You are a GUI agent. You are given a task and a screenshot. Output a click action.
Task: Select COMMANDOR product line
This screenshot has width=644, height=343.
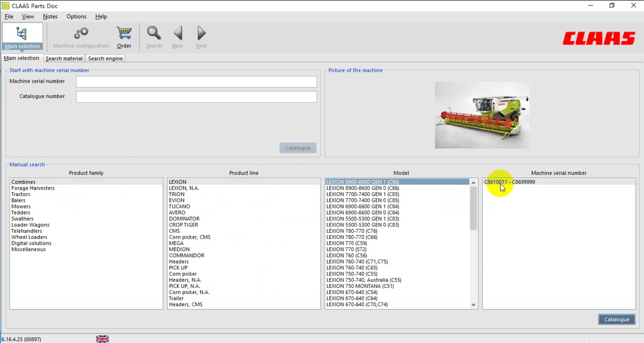point(244,255)
